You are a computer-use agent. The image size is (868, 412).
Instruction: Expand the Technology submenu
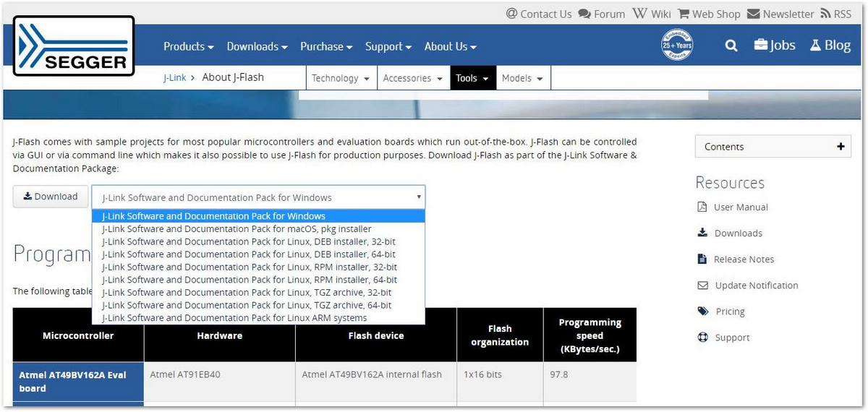pos(341,78)
